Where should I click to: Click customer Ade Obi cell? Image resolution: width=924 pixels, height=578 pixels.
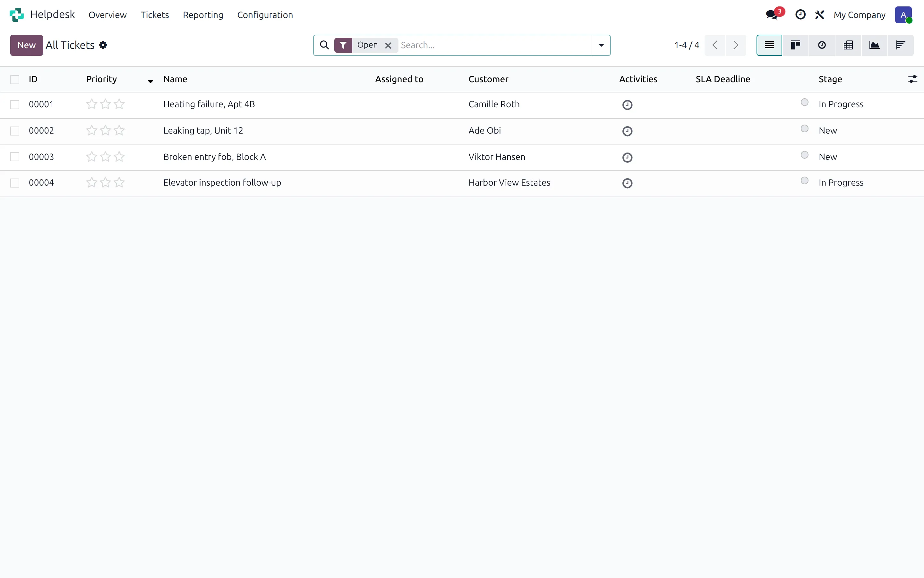[484, 131]
